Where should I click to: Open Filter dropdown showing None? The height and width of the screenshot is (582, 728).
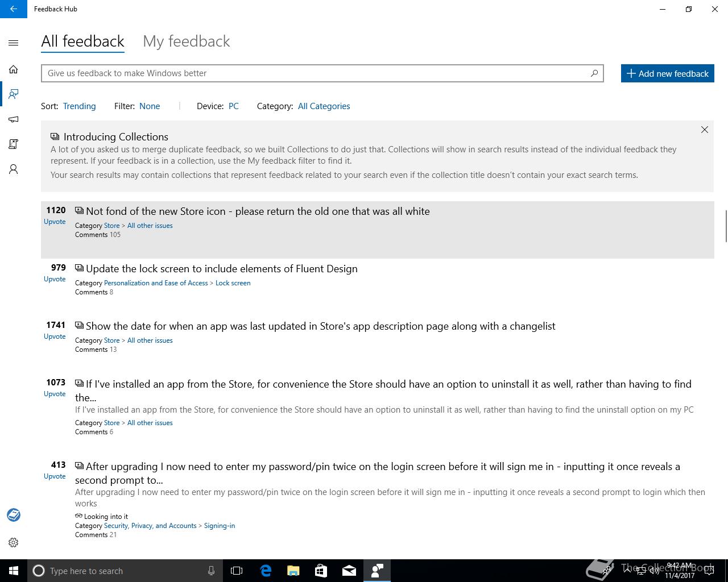(150, 106)
